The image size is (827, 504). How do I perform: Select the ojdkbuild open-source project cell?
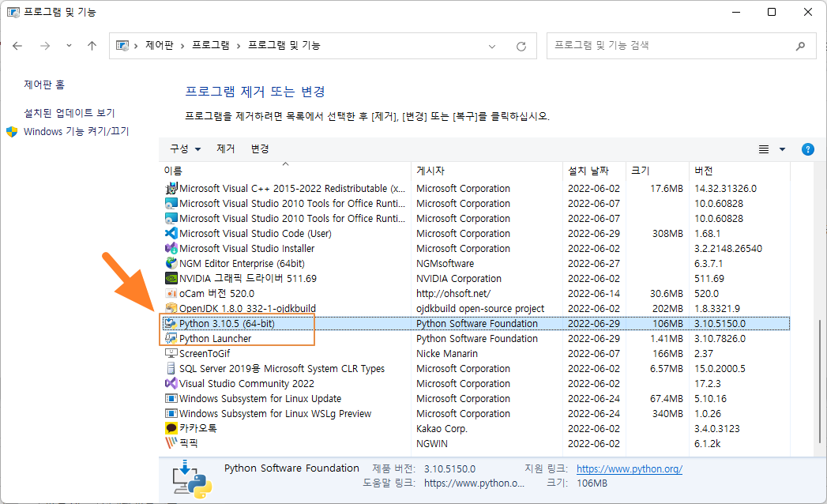[x=480, y=308]
